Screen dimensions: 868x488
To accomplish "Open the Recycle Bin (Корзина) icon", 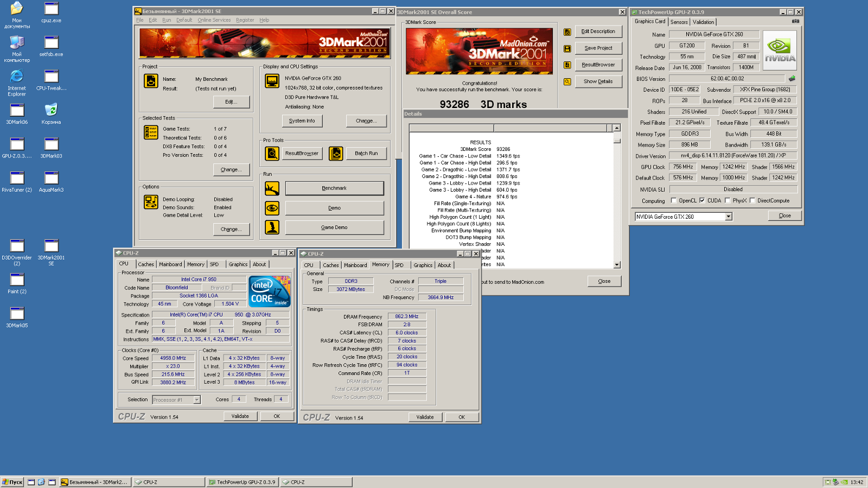I will 51,113.
